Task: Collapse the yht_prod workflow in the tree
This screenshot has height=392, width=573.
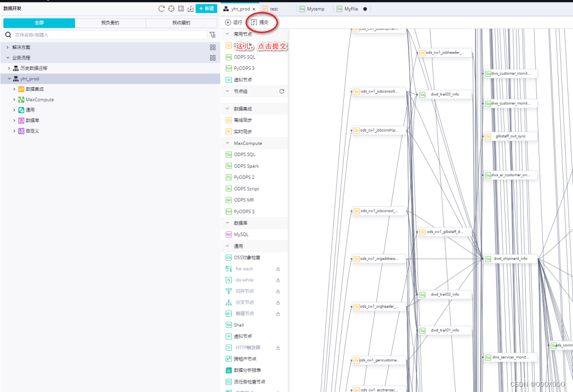Action: click(9, 79)
